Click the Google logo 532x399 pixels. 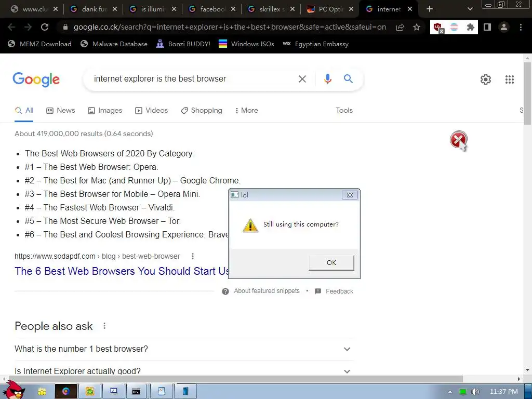tap(36, 79)
